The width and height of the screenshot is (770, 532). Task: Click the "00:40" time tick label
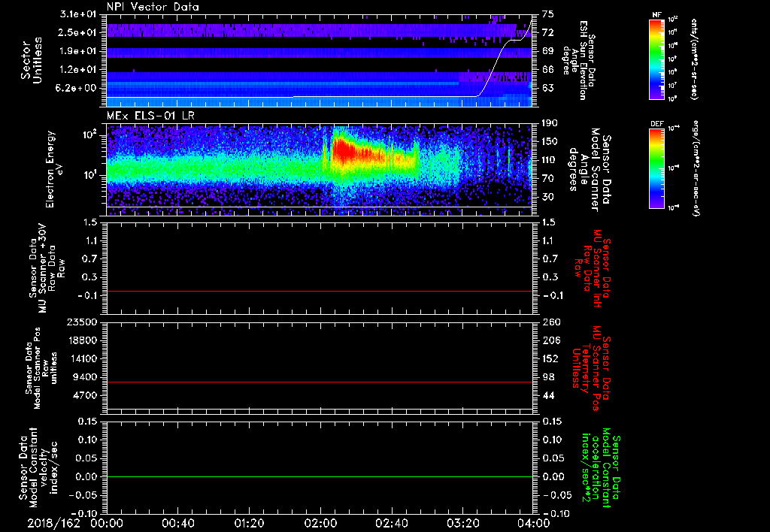coord(177,524)
